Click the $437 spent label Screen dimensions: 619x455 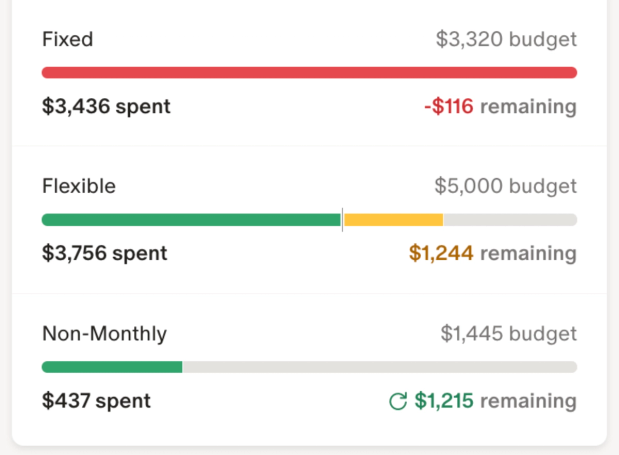pos(96,401)
